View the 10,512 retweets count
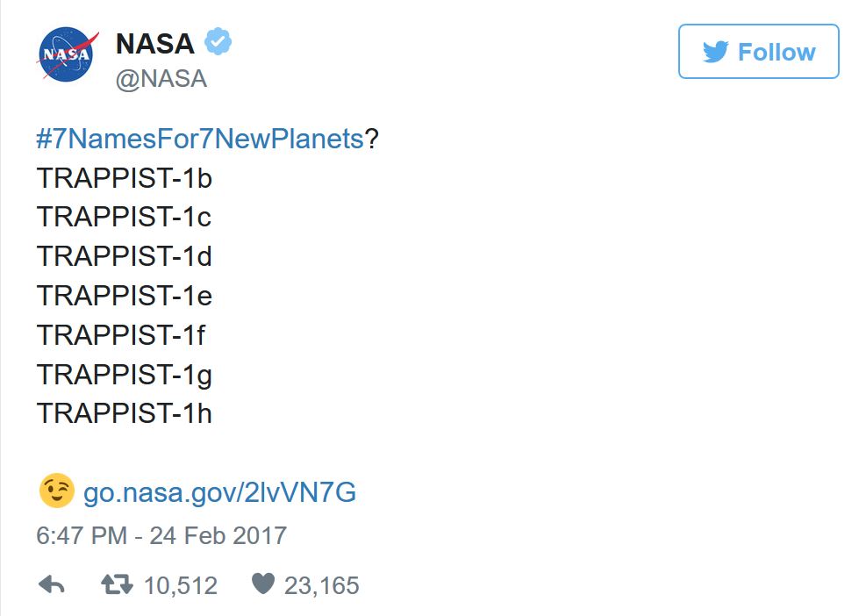The height and width of the screenshot is (616, 866). coord(181,585)
